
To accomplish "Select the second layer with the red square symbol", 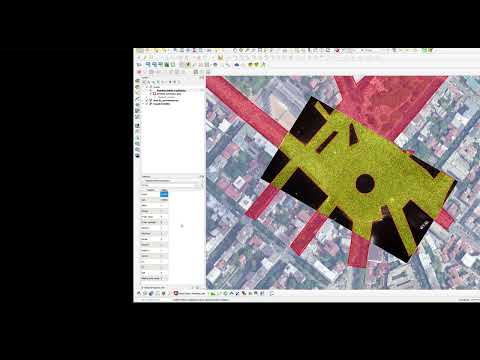I will (168, 94).
